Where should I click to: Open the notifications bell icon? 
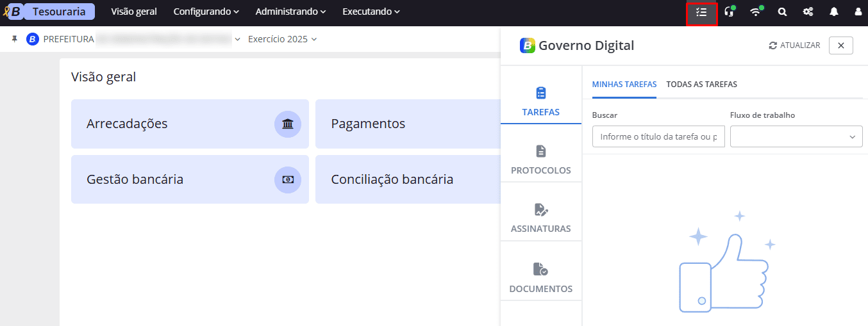pos(834,12)
